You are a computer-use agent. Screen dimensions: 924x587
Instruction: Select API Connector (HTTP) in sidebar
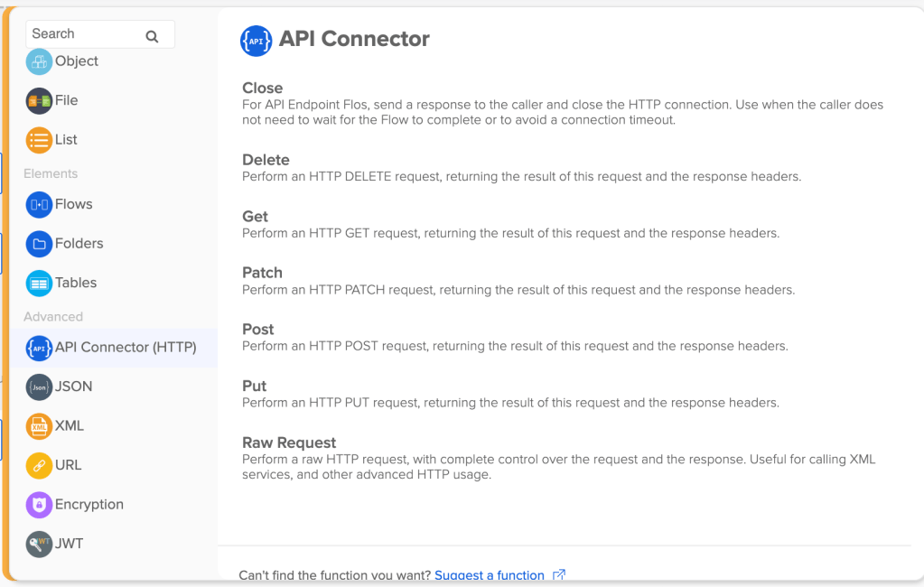coord(125,348)
